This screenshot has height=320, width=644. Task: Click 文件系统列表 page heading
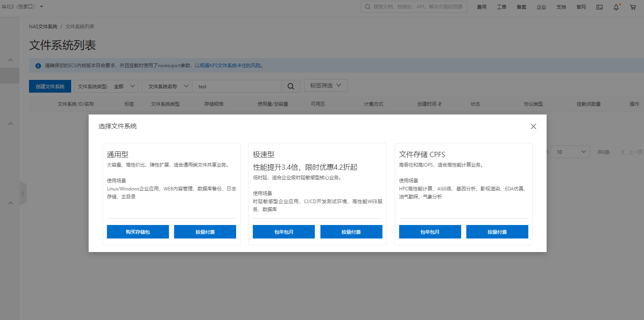click(x=62, y=45)
